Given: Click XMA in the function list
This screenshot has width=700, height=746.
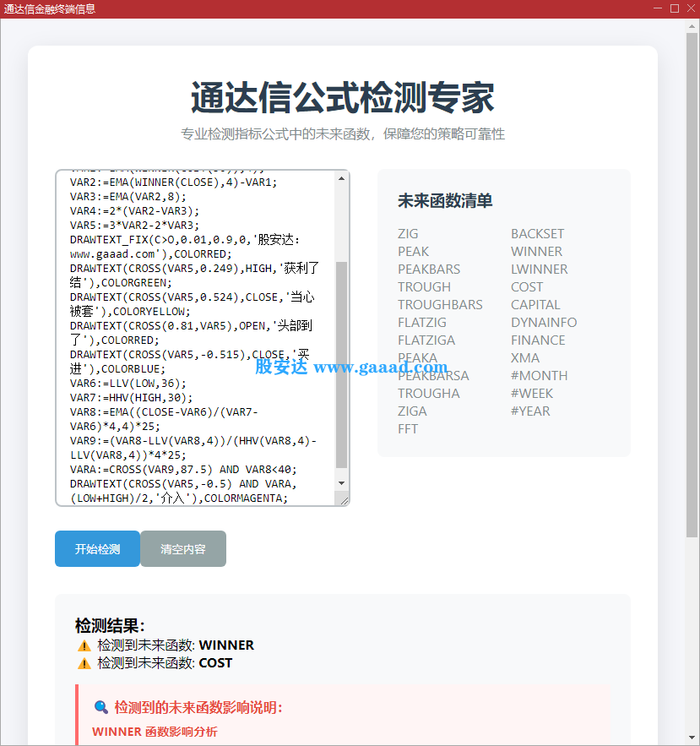Looking at the screenshot, I should click(x=525, y=357).
